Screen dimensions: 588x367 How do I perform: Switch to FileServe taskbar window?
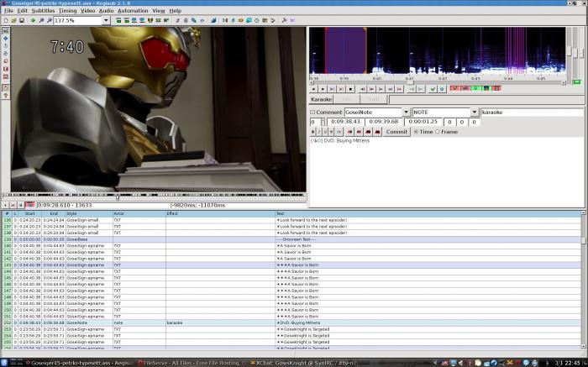click(191, 363)
